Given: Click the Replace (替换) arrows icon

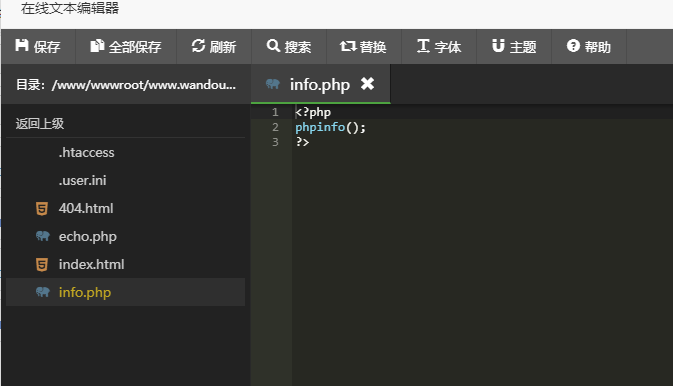Looking at the screenshot, I should pos(348,46).
